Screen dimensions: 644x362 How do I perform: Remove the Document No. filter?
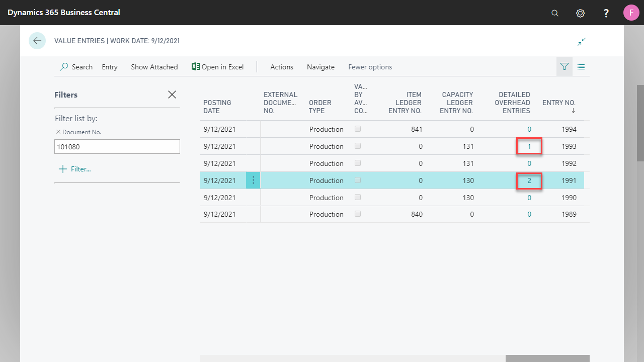pos(58,132)
